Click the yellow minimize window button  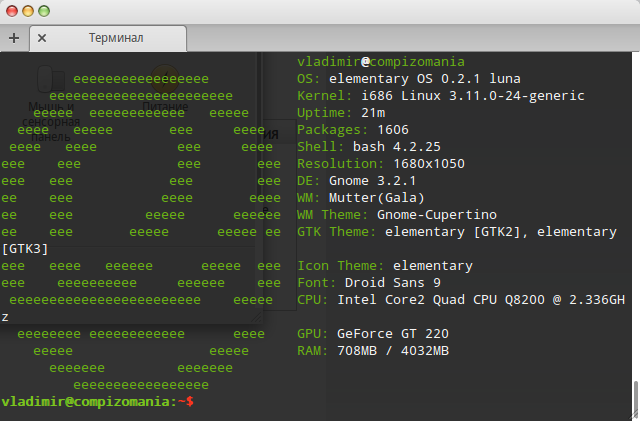click(28, 11)
